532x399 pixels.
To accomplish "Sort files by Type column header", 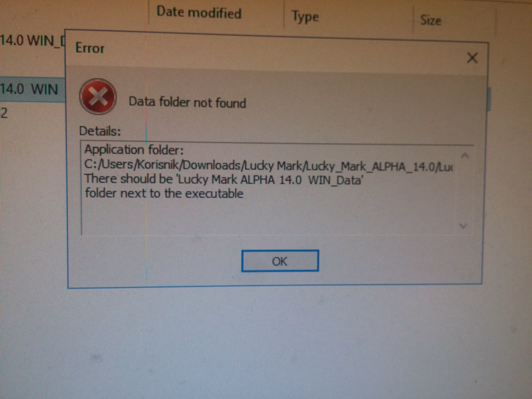I will tap(305, 17).
